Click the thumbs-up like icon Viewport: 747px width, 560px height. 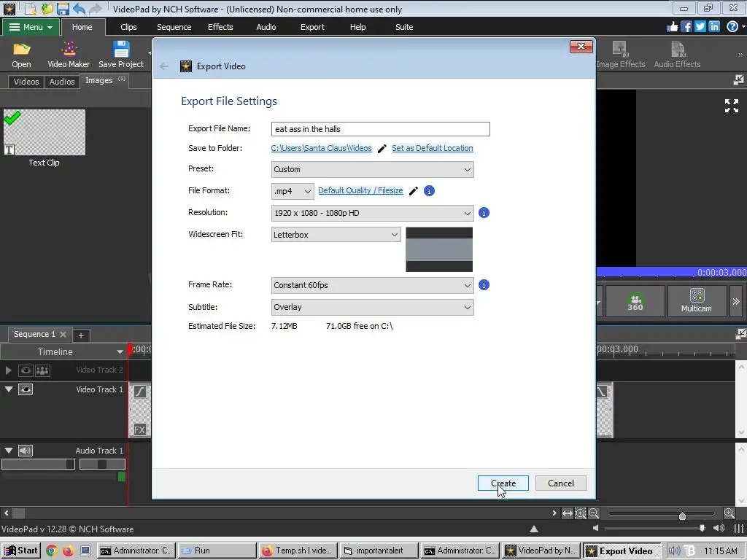[x=672, y=27]
